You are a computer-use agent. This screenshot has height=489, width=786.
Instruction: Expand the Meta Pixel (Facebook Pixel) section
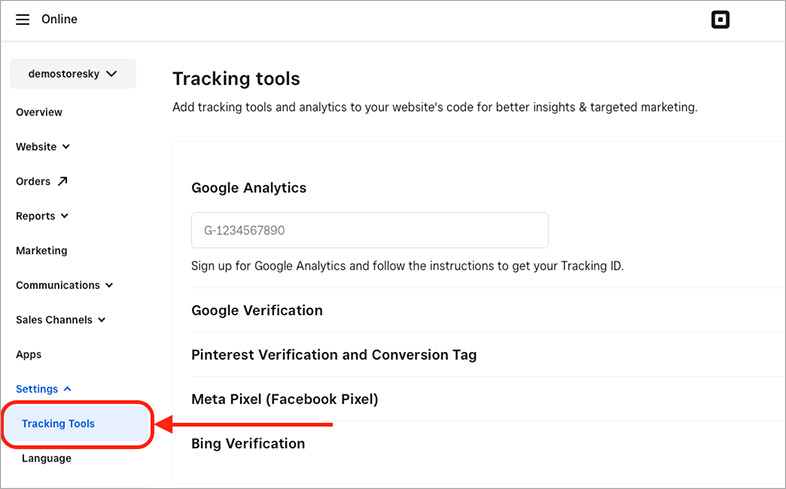[284, 399]
